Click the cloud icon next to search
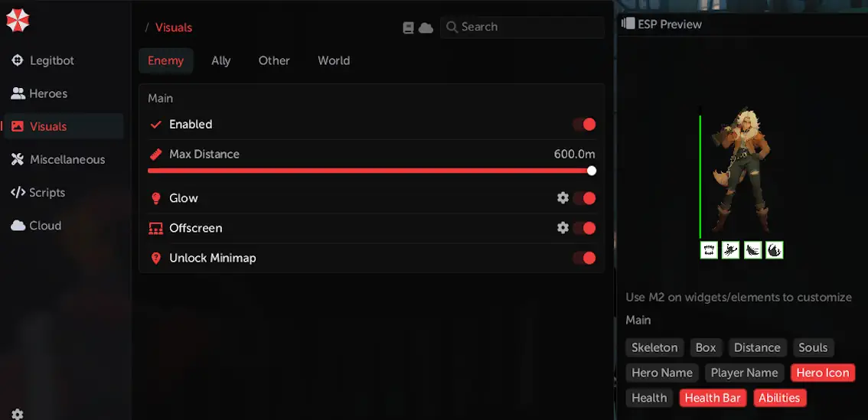868x420 pixels. tap(426, 28)
